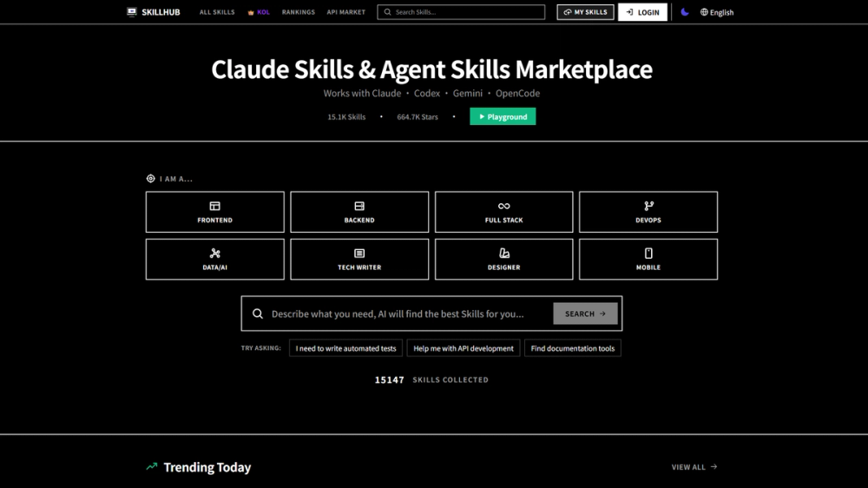Select the TECH WRITER role card
The height and width of the screenshot is (488, 868).
click(359, 260)
